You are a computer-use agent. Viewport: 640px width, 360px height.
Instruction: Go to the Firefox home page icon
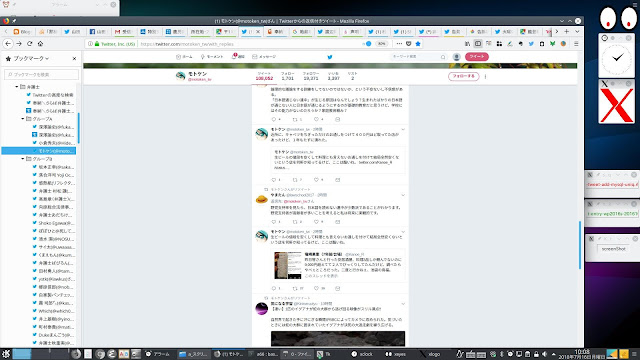click(x=40, y=44)
